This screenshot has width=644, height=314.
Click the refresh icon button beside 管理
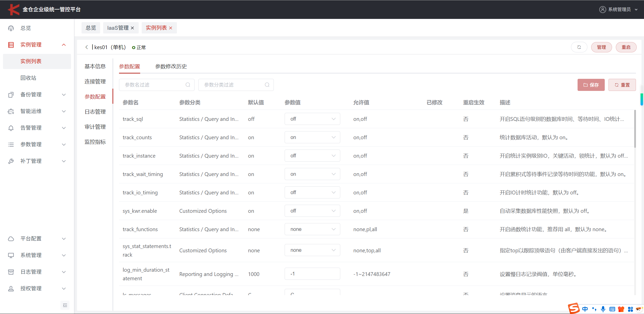click(x=579, y=47)
